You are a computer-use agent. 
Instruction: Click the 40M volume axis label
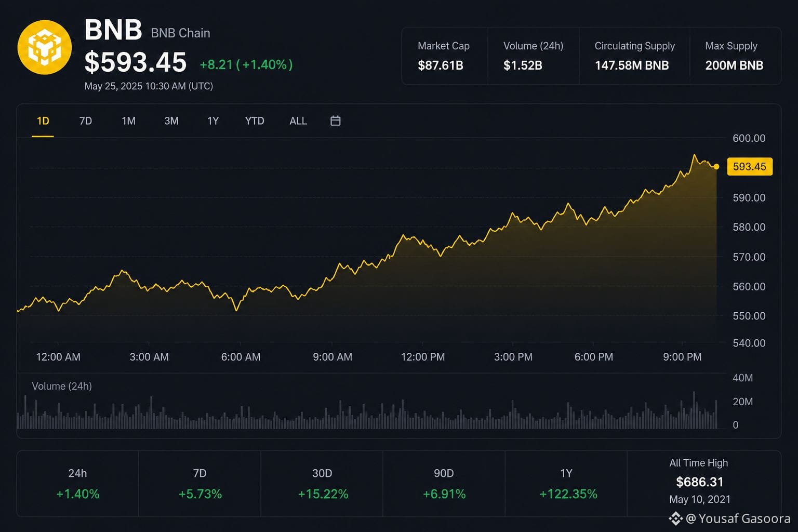point(743,378)
